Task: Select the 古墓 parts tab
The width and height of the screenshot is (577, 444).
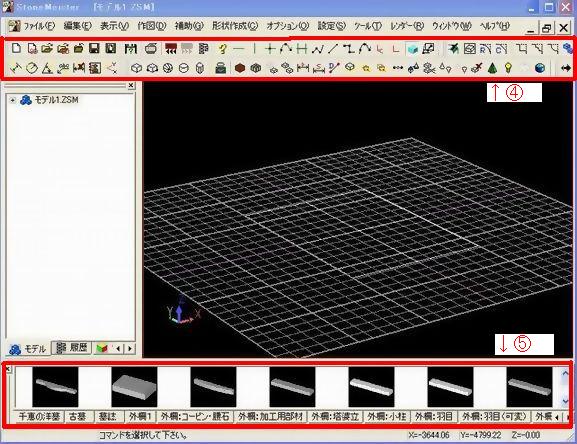Action: (78, 416)
